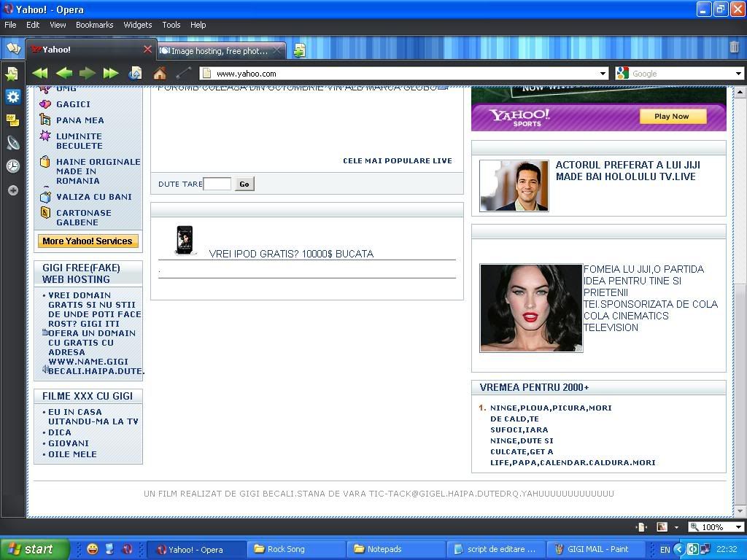Click the More Yahoo! Services button
This screenshot has width=747, height=560.
coord(88,241)
